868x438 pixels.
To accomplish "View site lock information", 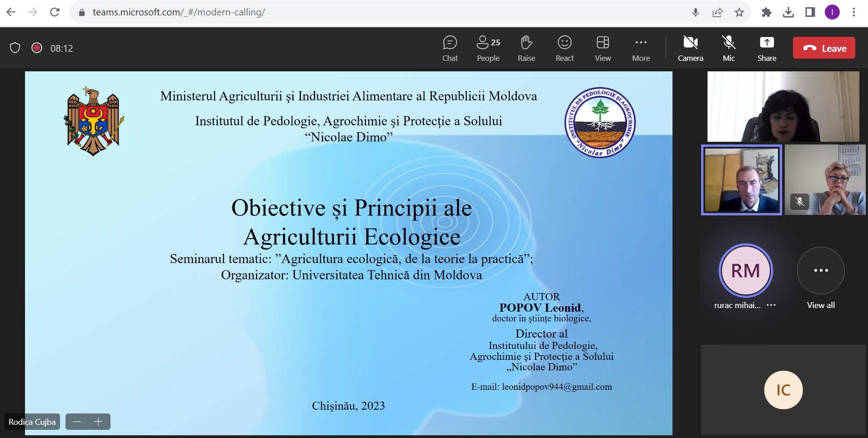I will (82, 12).
